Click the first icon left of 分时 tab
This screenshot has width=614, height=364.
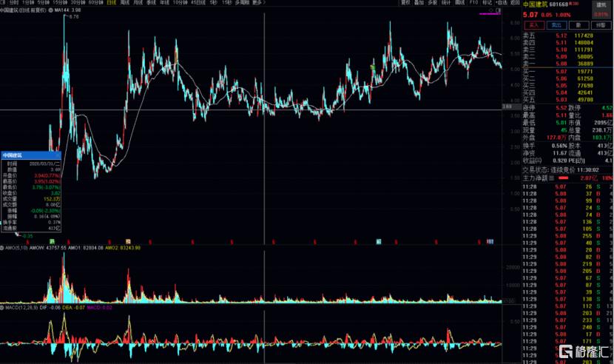(2, 2)
